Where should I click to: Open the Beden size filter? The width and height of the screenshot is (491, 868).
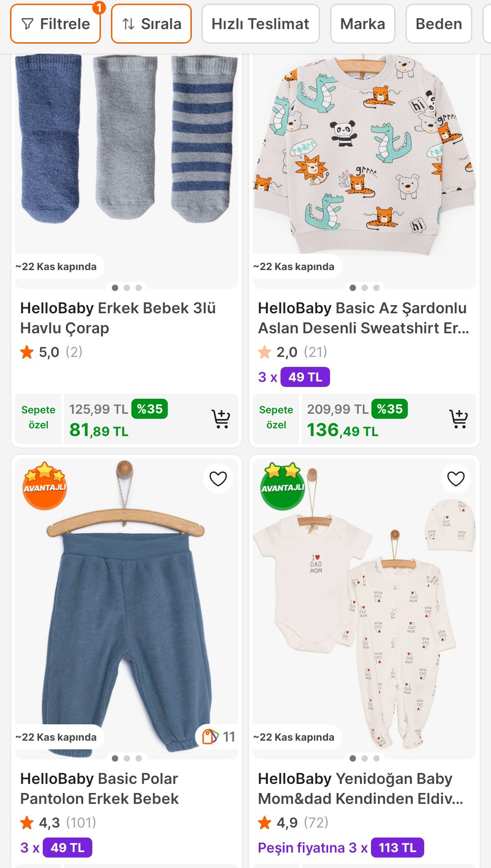438,24
